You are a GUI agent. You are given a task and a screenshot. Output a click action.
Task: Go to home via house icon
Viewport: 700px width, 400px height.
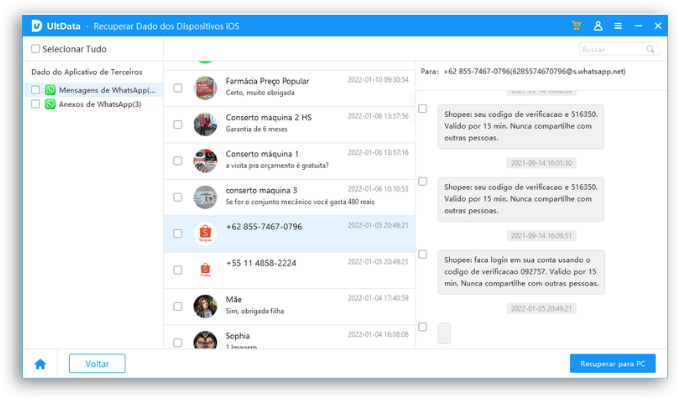(40, 364)
